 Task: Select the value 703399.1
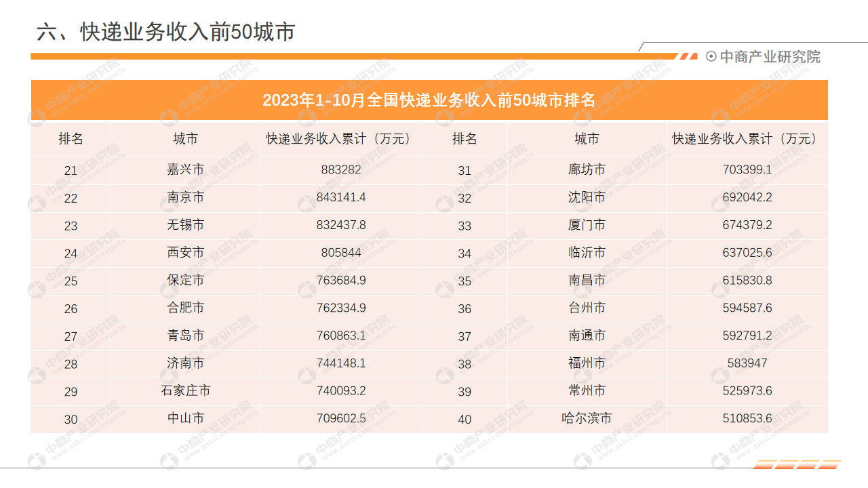pyautogui.click(x=747, y=169)
